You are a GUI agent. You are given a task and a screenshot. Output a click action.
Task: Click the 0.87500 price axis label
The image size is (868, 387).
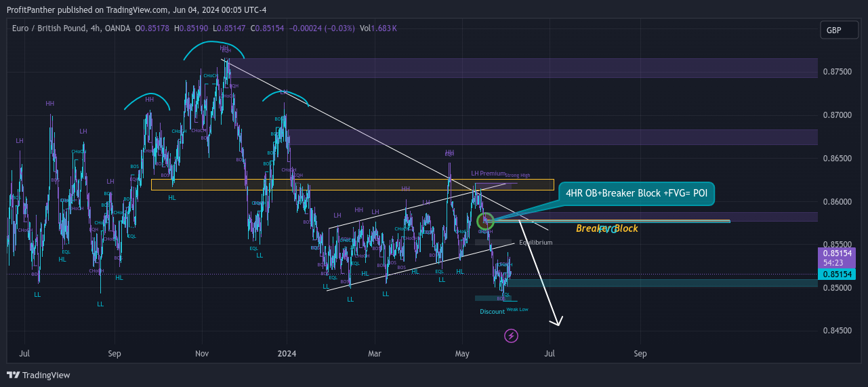click(x=837, y=71)
